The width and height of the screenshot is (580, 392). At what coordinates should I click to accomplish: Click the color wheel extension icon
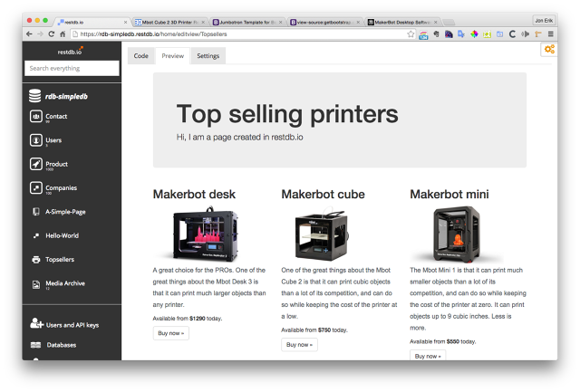coord(474,34)
